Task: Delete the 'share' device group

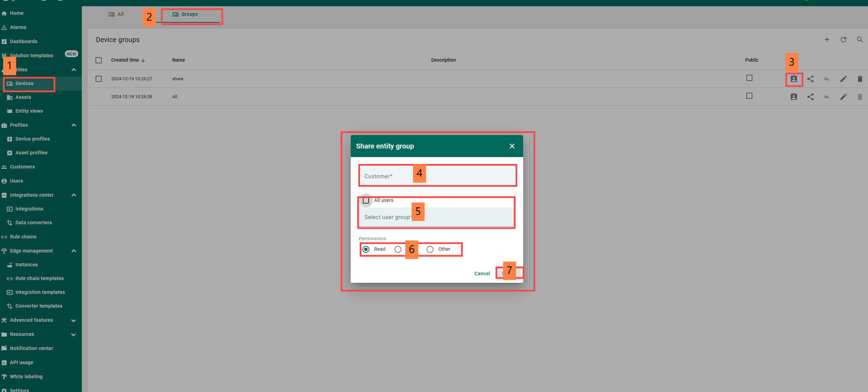Action: [x=860, y=79]
